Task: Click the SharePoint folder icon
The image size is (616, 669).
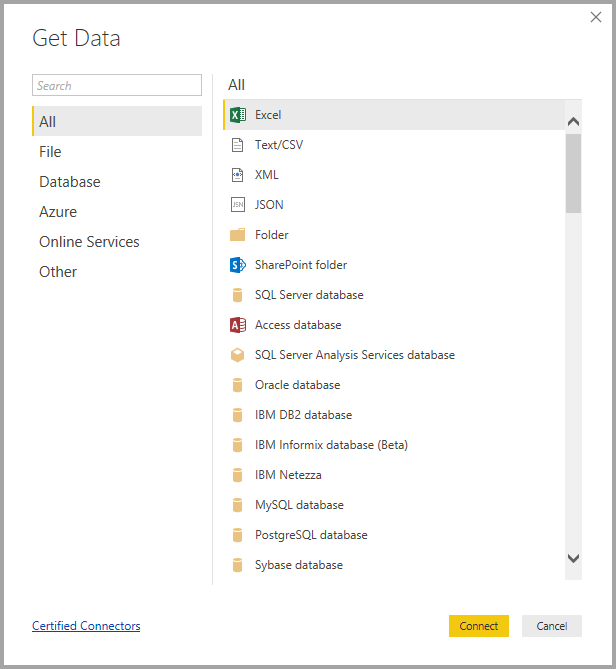Action: (x=238, y=265)
